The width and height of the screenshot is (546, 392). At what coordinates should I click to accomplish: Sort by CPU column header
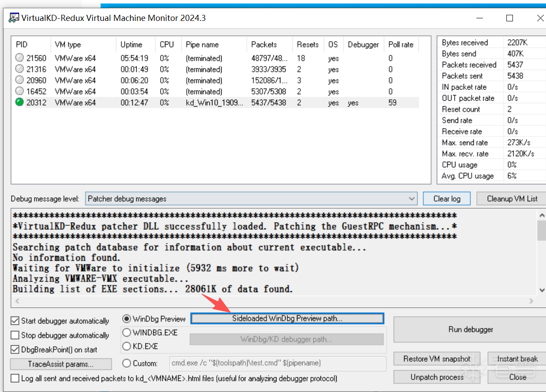[169, 44]
